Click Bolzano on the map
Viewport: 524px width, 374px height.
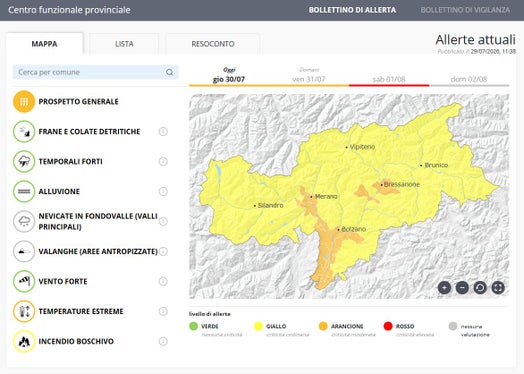352,229
